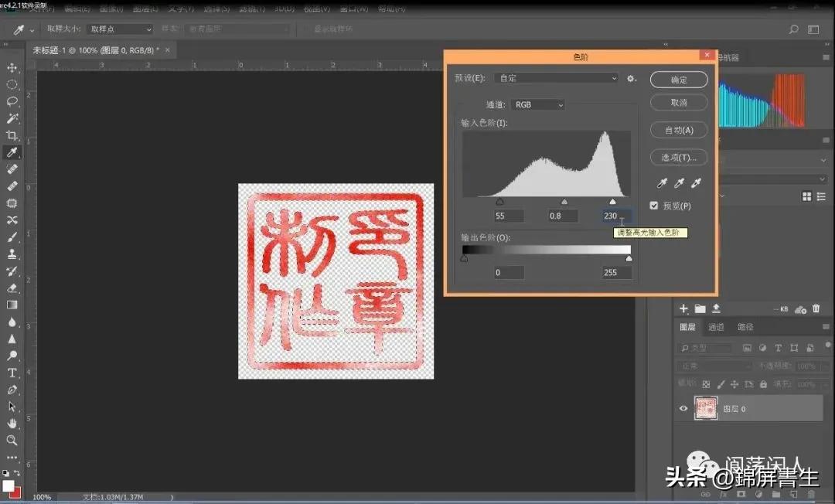Select the Spot Healing Brush tool
Screen dimensions: 835x504
12,169
